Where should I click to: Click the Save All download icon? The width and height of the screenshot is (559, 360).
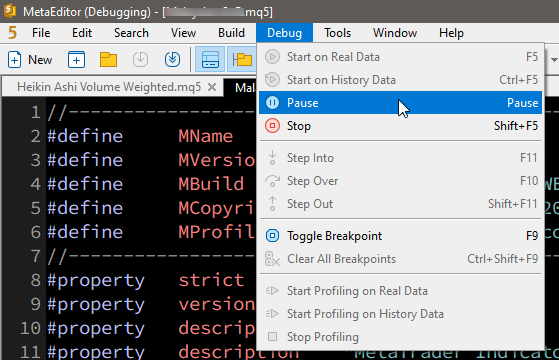tap(173, 60)
